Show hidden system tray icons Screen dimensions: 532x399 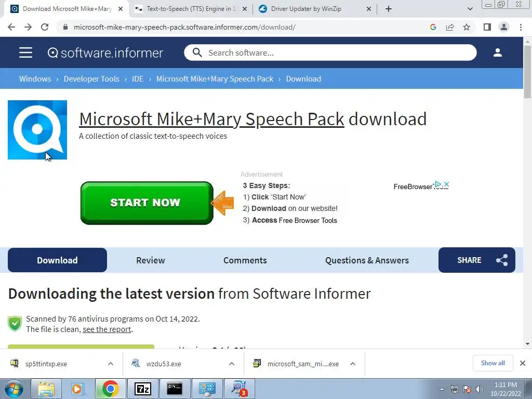point(442,389)
